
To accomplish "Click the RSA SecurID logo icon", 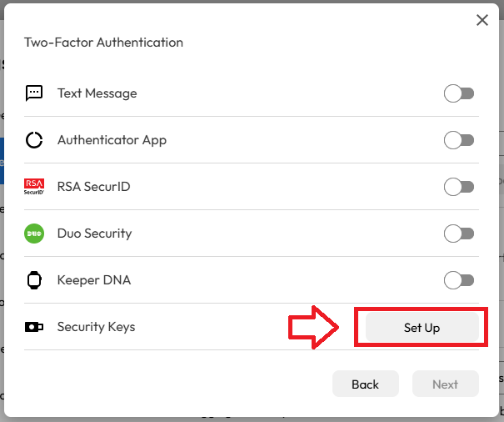I will 34,187.
